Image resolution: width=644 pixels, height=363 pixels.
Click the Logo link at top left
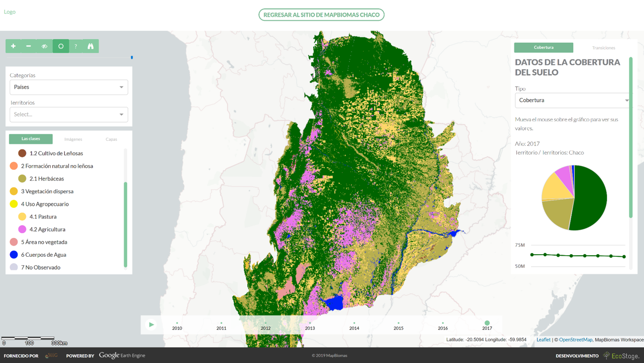(10, 12)
